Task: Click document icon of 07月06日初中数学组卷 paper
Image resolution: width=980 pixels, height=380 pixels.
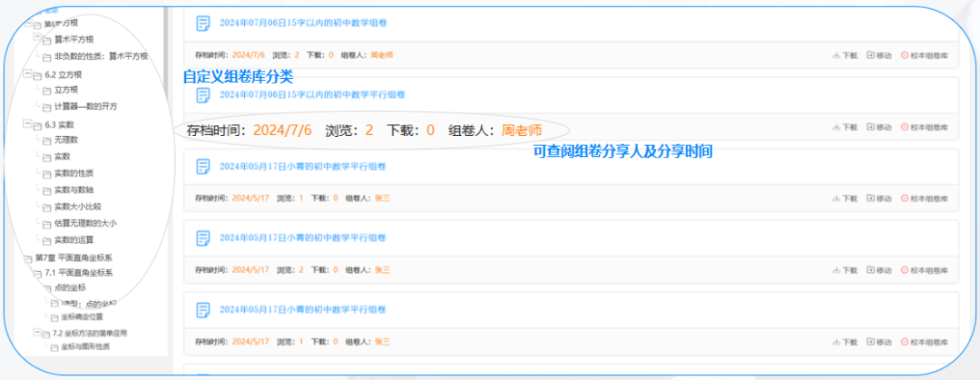Action: pos(202,24)
